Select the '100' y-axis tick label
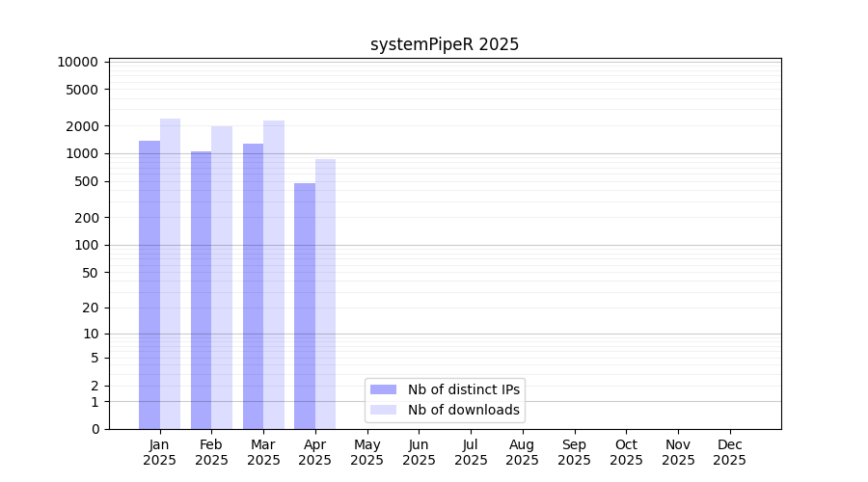Viewport: 868px width, 482px height. pos(85,245)
